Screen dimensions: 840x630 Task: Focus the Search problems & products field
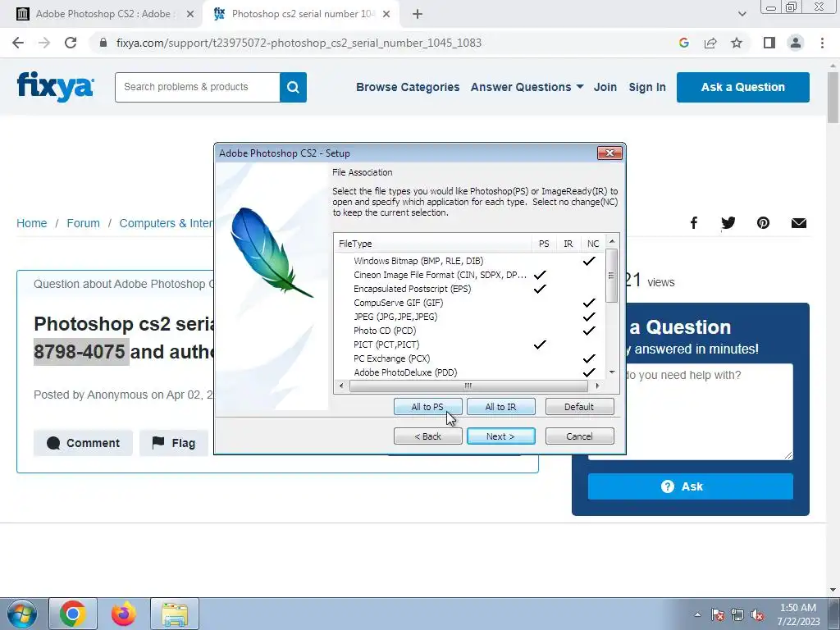click(197, 87)
